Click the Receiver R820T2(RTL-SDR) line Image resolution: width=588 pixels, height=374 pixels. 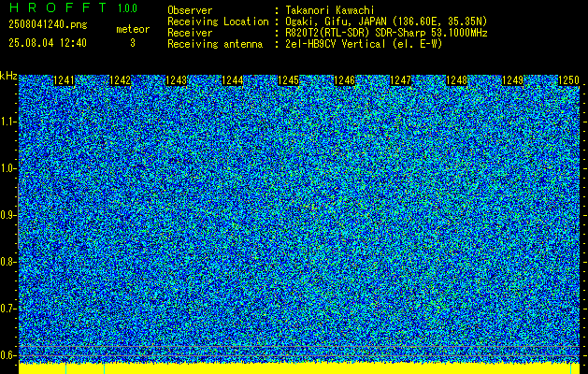(x=386, y=33)
